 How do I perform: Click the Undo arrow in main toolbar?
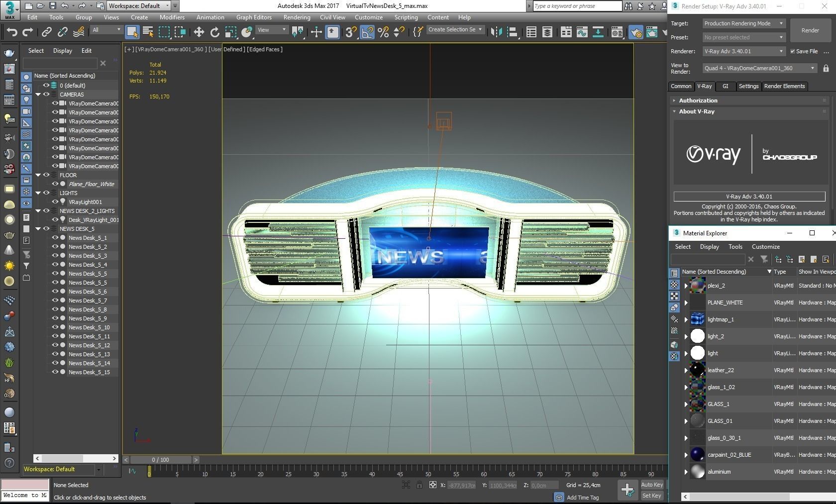[x=12, y=32]
